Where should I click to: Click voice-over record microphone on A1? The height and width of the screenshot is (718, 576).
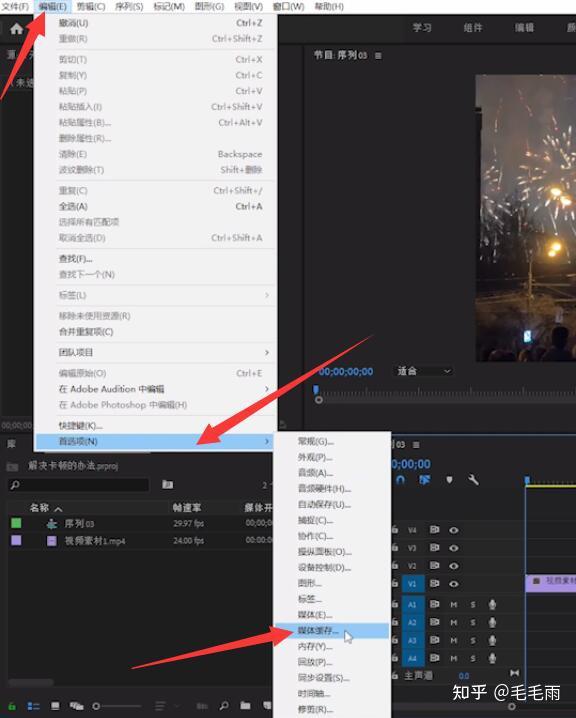point(492,604)
